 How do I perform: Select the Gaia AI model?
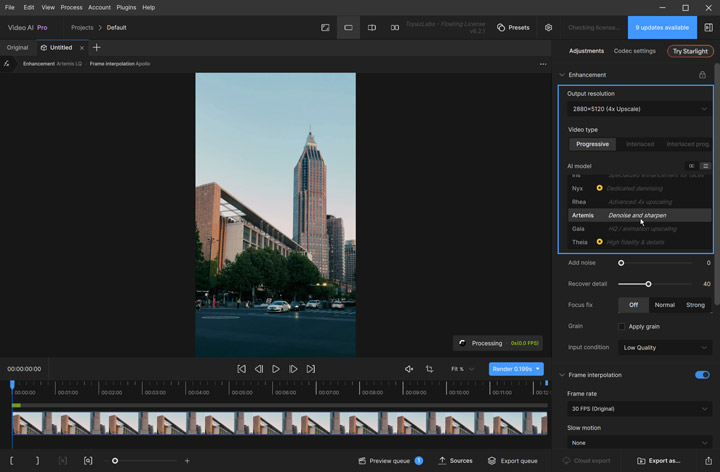click(639, 229)
